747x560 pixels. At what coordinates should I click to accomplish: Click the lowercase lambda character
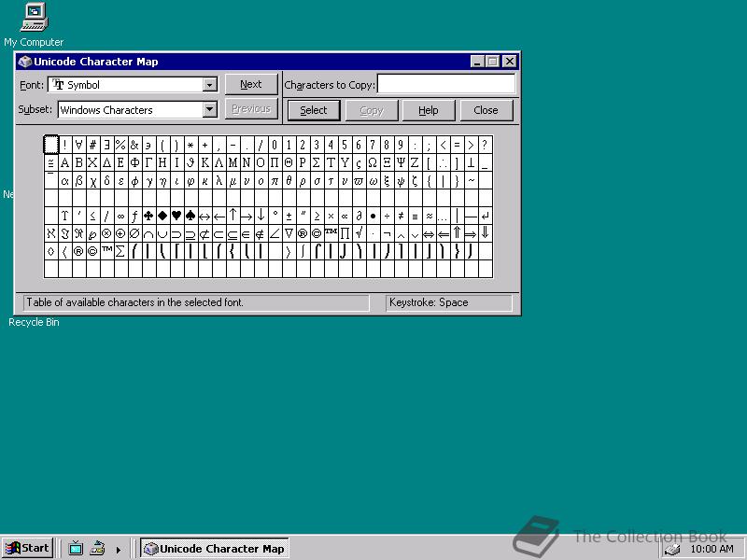[x=219, y=180]
